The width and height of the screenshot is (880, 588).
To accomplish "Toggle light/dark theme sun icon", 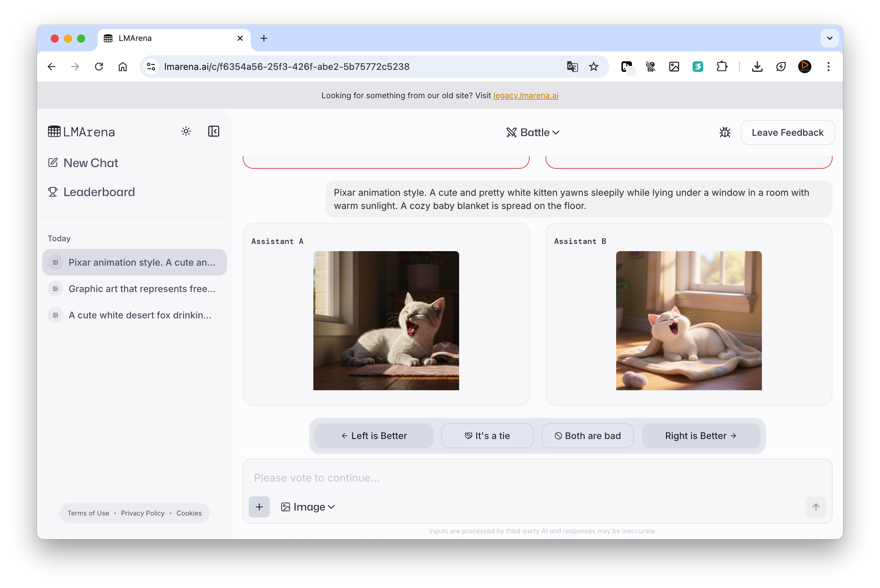I will click(x=186, y=131).
